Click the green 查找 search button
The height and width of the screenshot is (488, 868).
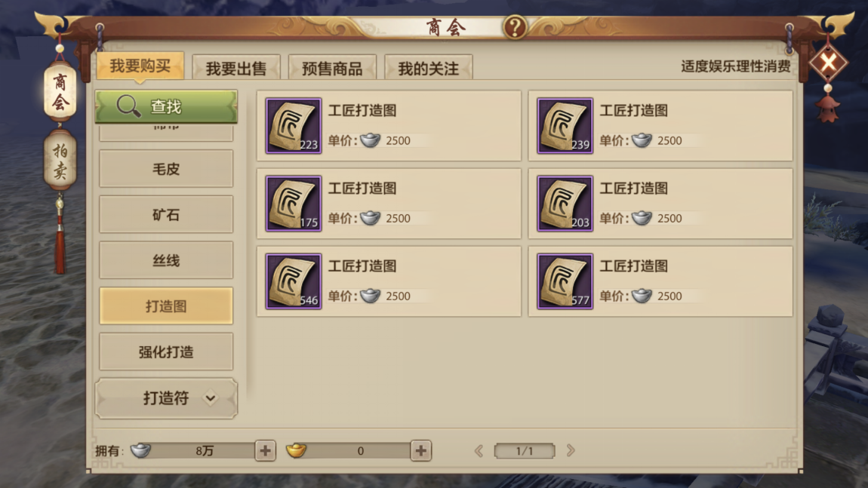tap(166, 106)
